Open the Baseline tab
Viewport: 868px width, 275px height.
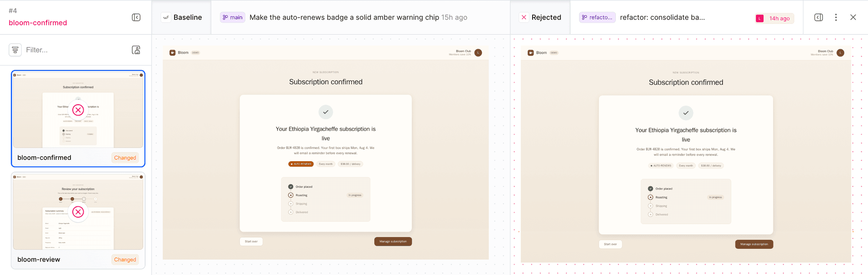[x=181, y=17]
